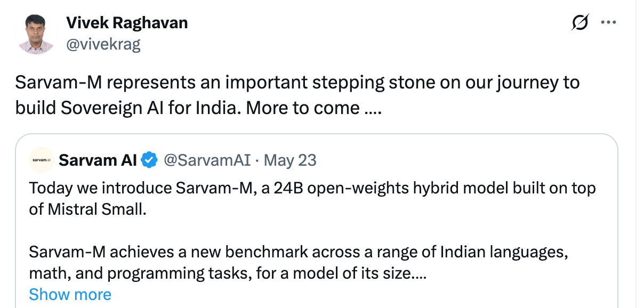
Task: Open the @vivekrag handle link
Action: [x=103, y=44]
